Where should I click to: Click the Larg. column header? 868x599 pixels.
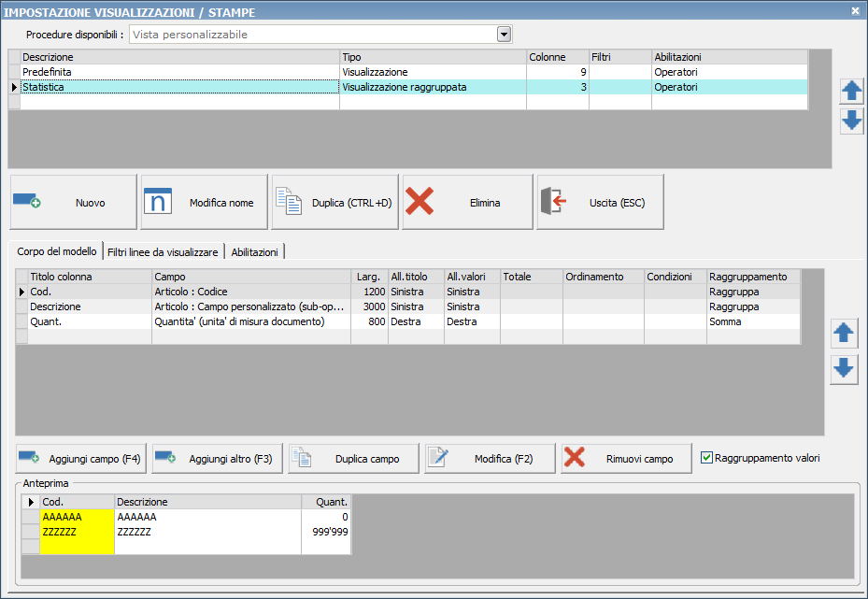pos(369,277)
